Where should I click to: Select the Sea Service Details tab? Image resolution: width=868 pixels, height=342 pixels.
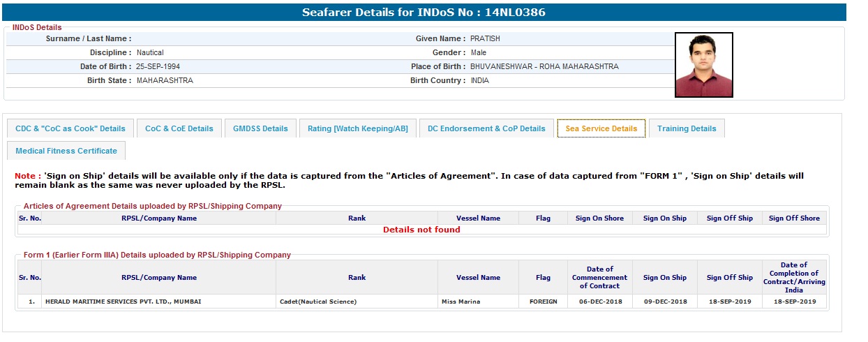[601, 128]
